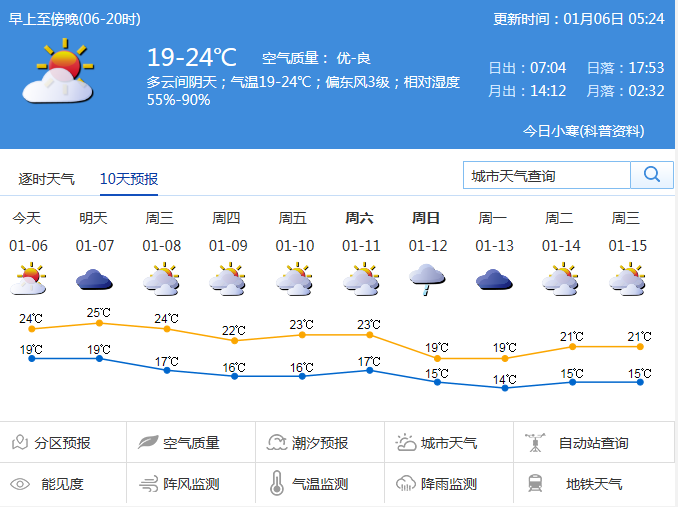Click the 潮汐预报 wave icon
The image size is (678, 507).
click(x=276, y=442)
